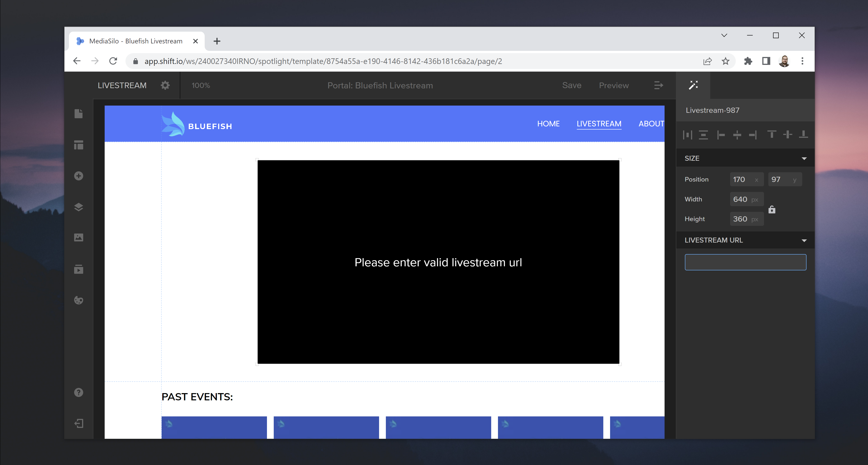Image resolution: width=868 pixels, height=465 pixels.
Task: Click the magic wand icon above Livestream-987
Action: coord(693,85)
